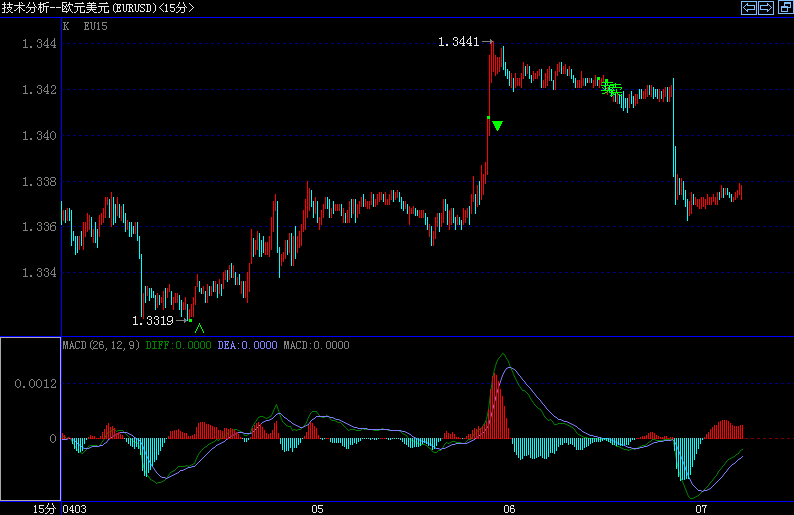This screenshot has height=515, width=794.
Task: Click the green crosshair marker near 1.342
Action: pos(611,88)
